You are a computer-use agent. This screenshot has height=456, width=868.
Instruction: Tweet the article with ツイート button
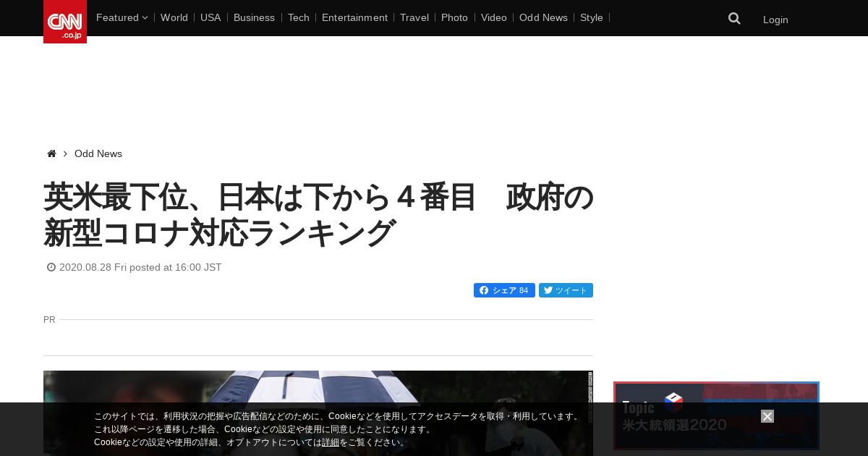(x=566, y=290)
